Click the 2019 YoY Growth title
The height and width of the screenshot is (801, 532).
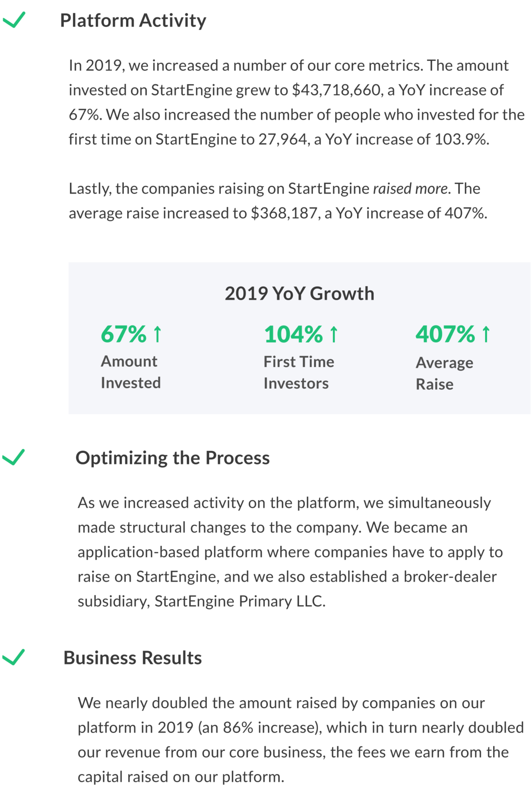coord(299,293)
